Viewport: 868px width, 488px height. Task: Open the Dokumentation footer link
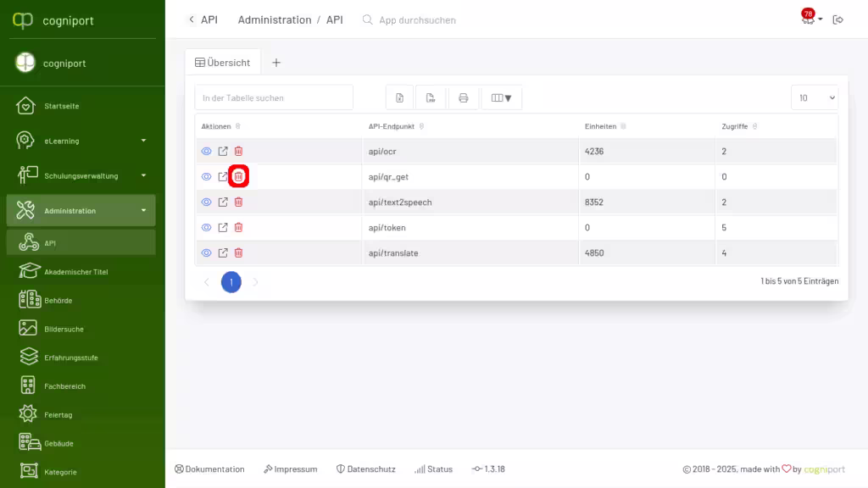[x=209, y=469]
